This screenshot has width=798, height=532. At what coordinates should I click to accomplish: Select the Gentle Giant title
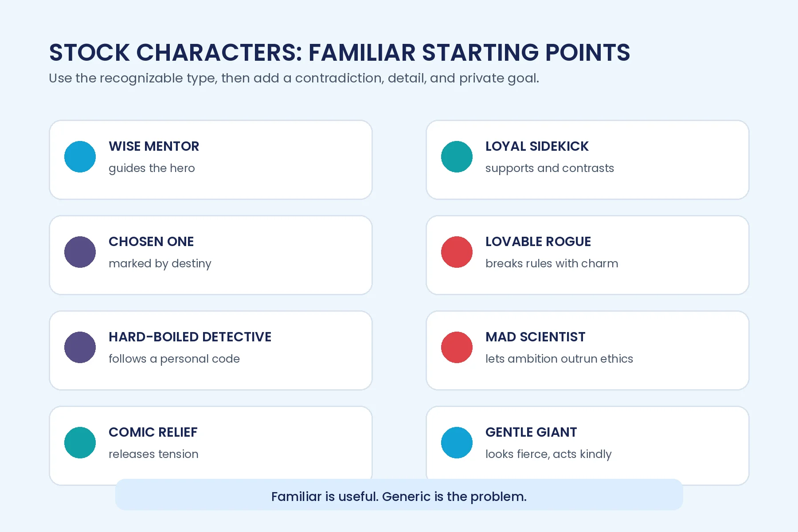coord(531,432)
